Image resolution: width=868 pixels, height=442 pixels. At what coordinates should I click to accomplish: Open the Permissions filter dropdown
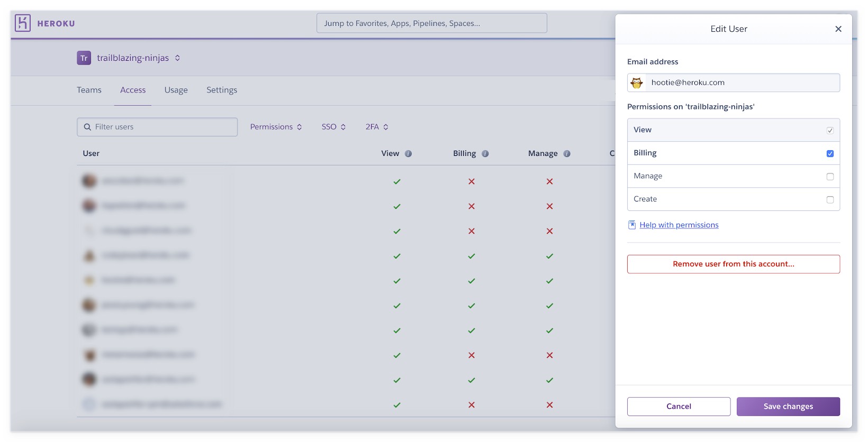[x=276, y=127]
